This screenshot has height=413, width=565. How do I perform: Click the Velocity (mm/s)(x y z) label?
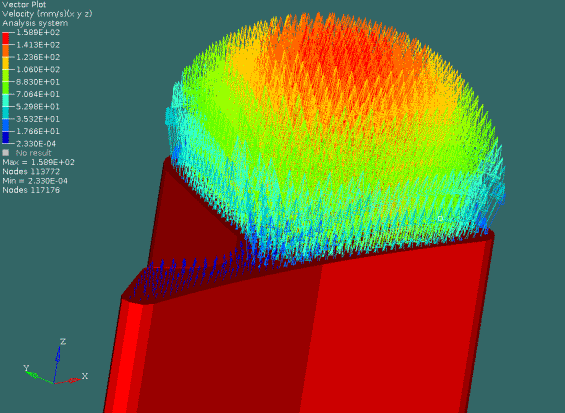pyautogui.click(x=47, y=14)
